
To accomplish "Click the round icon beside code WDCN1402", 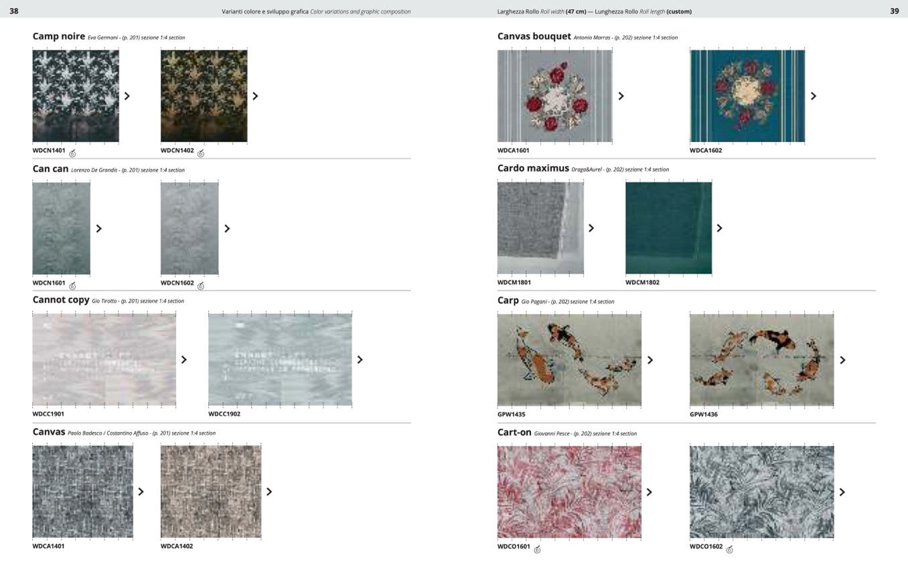I will 201,153.
